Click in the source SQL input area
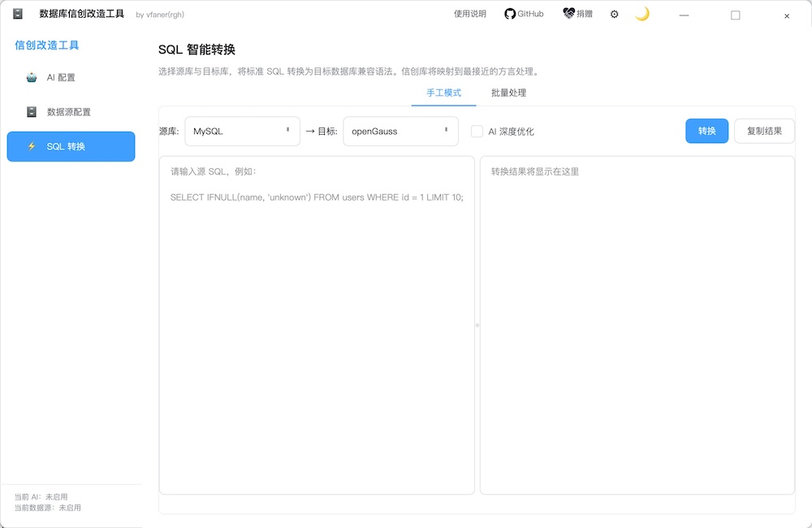The width and height of the screenshot is (812, 528). [x=317, y=326]
